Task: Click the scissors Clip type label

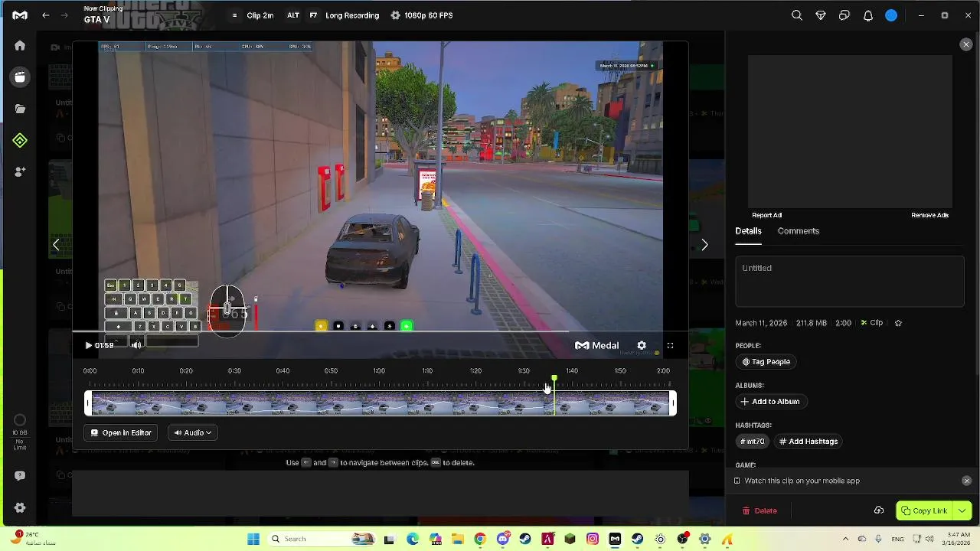Action: (872, 323)
